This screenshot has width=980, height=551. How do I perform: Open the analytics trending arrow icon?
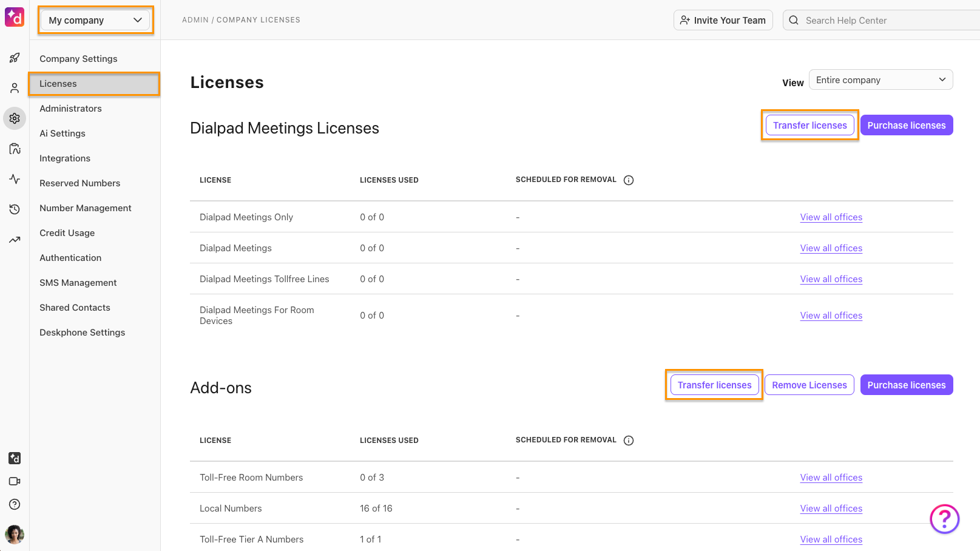tap(15, 240)
